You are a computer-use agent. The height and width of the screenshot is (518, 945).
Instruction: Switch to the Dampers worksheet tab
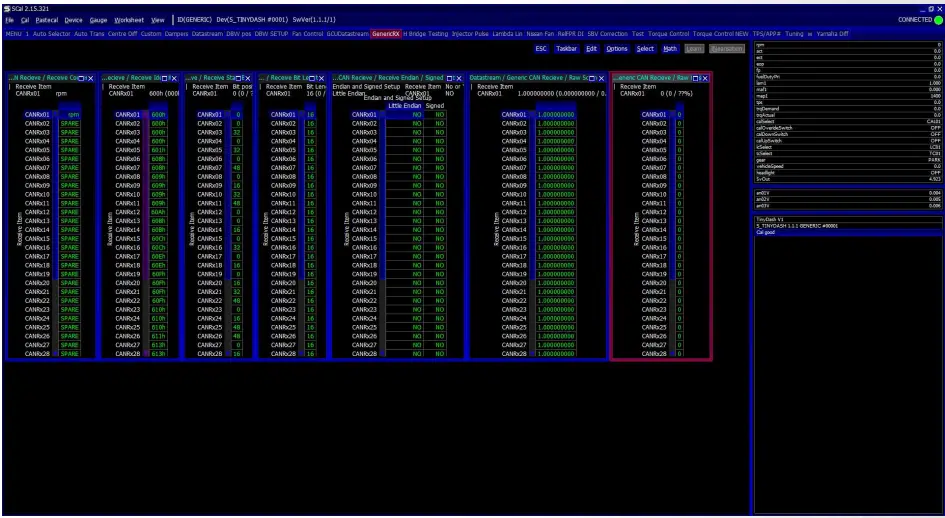click(175, 34)
